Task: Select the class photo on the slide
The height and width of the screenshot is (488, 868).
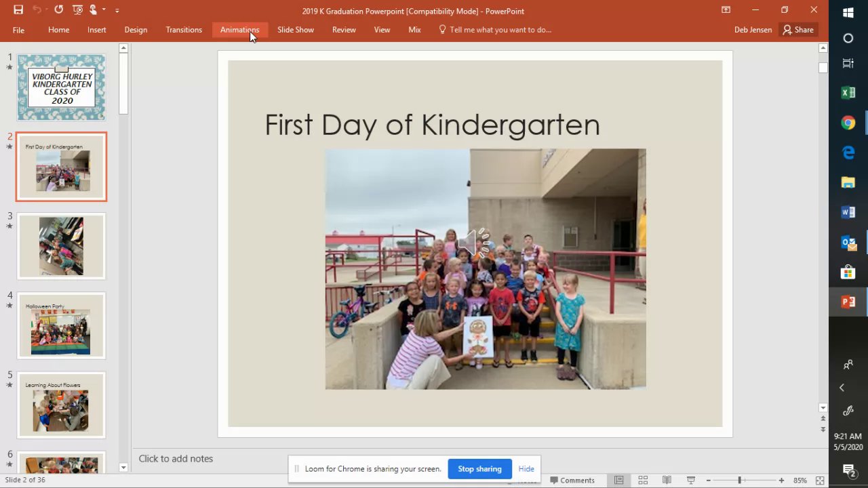Action: coord(486,269)
